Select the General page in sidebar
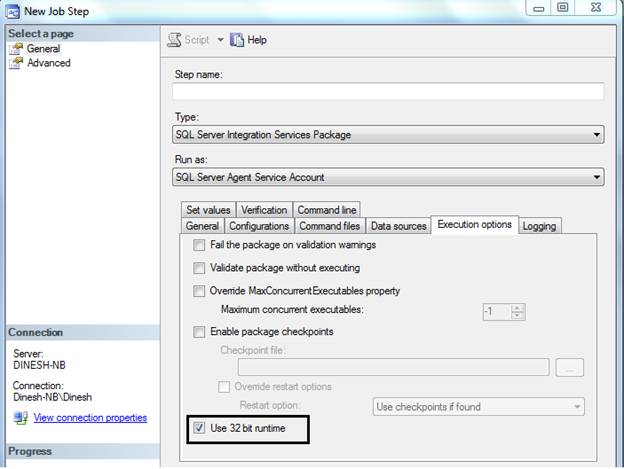The image size is (624, 469). click(x=42, y=48)
